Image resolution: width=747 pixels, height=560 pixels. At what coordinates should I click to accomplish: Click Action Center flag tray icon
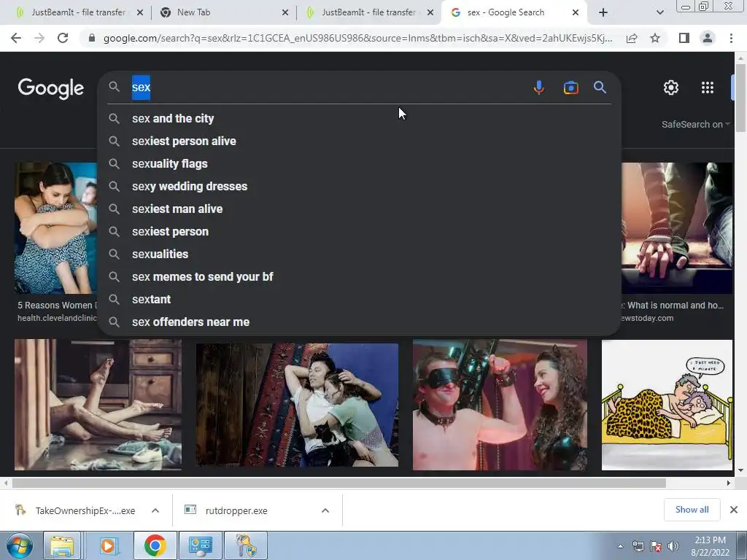[656, 546]
